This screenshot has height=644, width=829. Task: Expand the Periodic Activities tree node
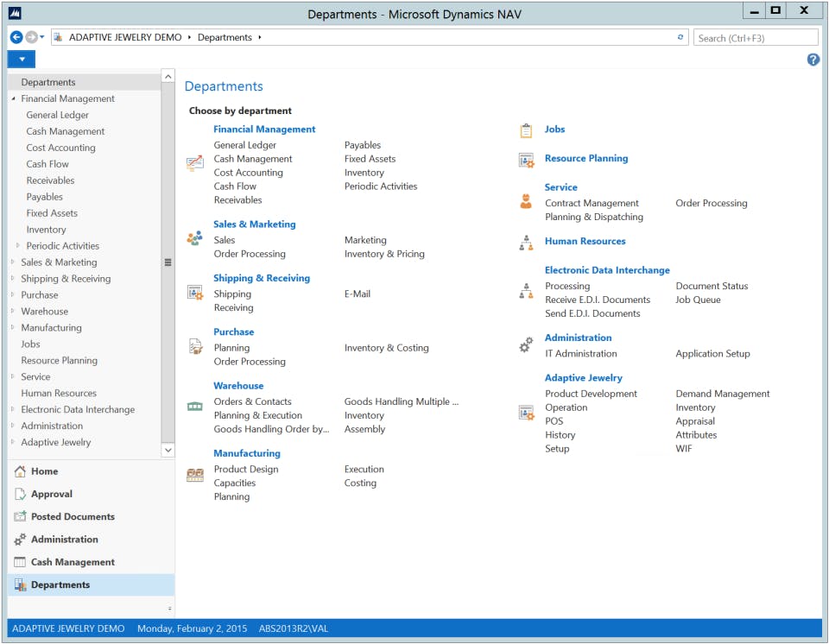(18, 246)
